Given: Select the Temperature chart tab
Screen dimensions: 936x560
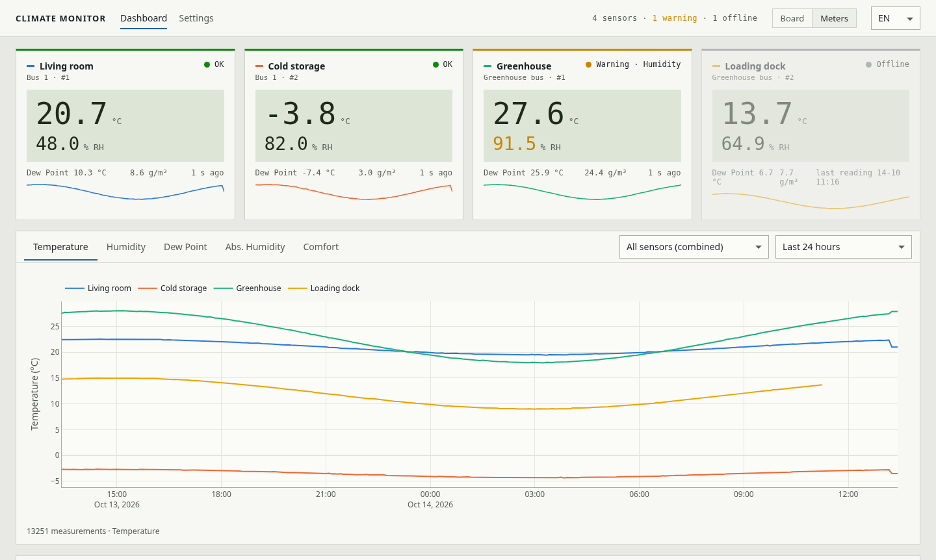Looking at the screenshot, I should tap(60, 247).
